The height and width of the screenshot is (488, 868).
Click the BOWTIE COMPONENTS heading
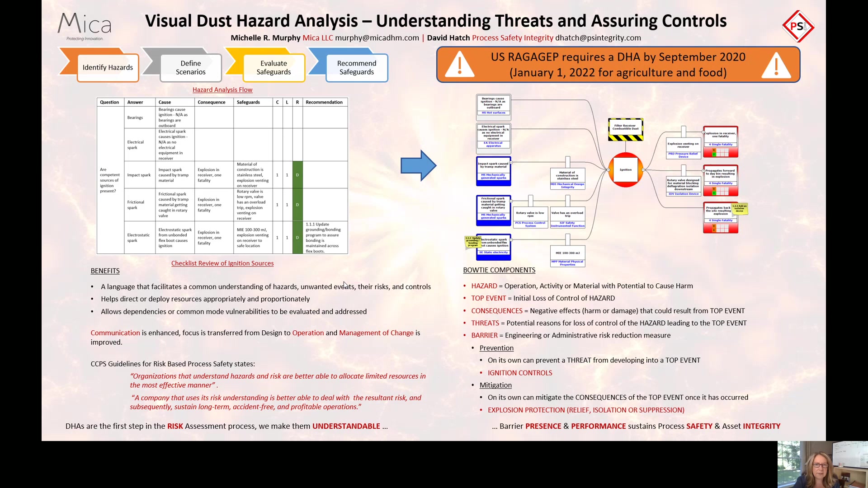[x=499, y=270]
